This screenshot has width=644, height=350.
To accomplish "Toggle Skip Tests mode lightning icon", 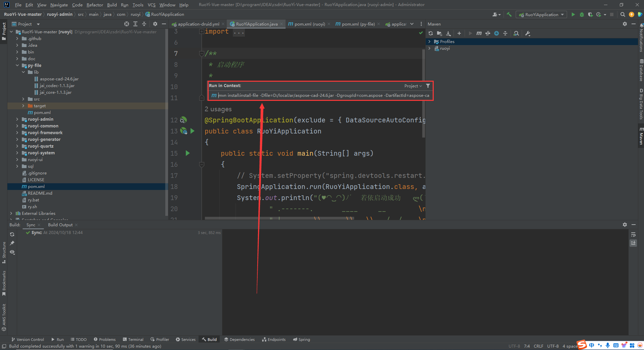I will tap(497, 33).
